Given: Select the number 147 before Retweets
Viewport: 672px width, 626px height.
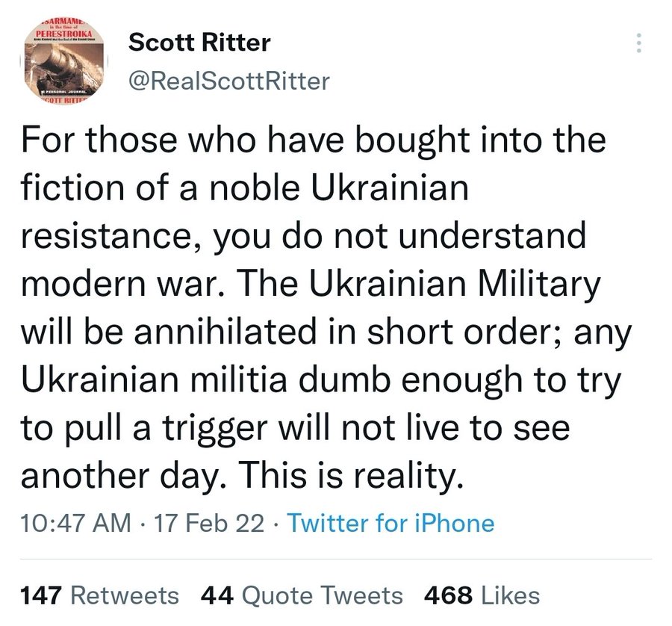Looking at the screenshot, I should (x=42, y=596).
